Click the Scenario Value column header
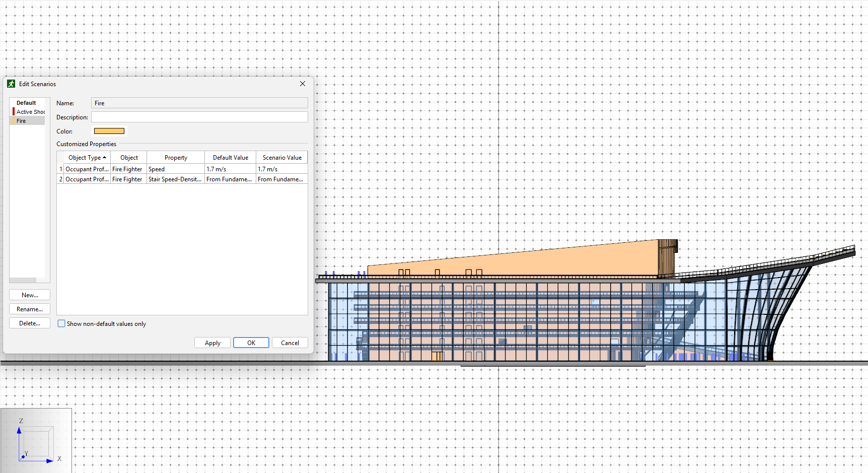 click(x=282, y=158)
